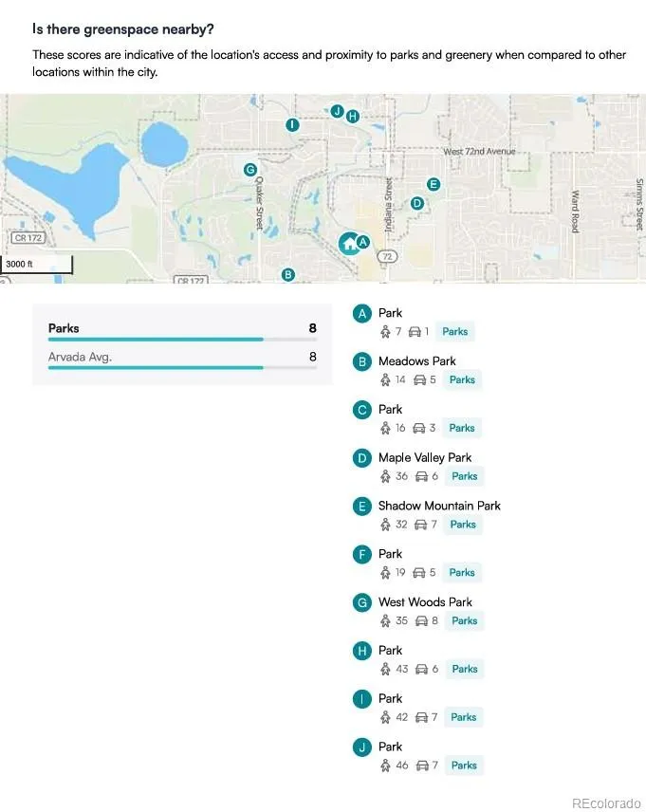Select map marker G near Quaker Street
The width and height of the screenshot is (646, 812).
click(250, 170)
